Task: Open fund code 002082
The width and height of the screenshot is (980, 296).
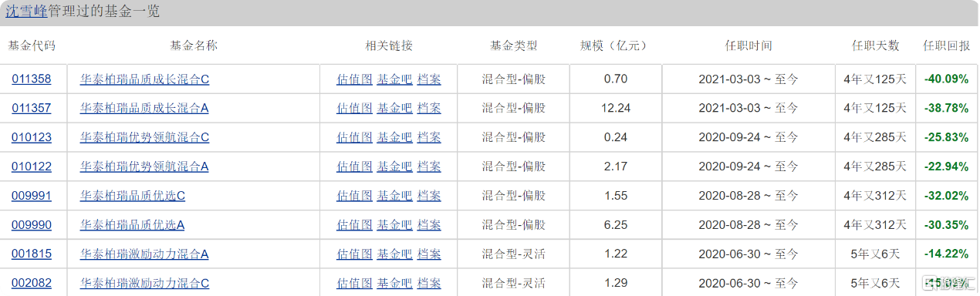Action: 32,284
